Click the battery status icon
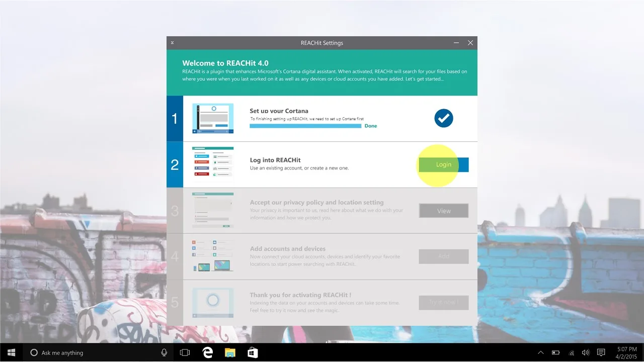This screenshot has height=362, width=644. point(556,352)
